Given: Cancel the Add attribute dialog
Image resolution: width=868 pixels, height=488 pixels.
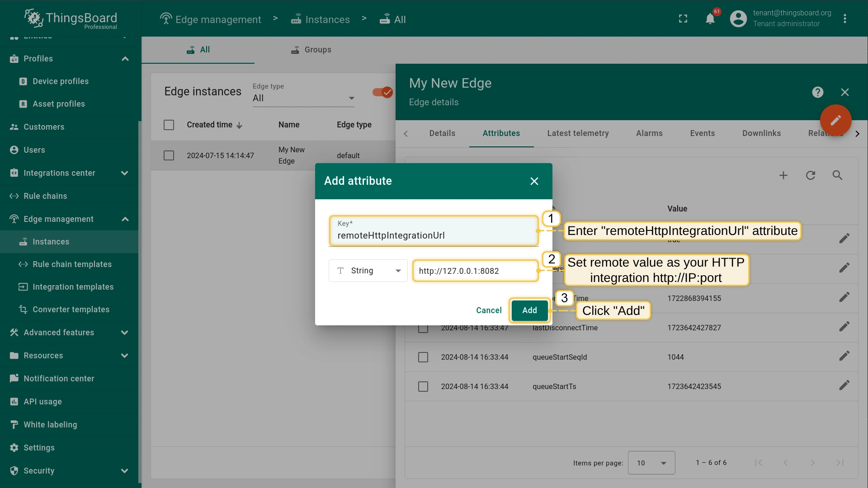Looking at the screenshot, I should point(489,310).
